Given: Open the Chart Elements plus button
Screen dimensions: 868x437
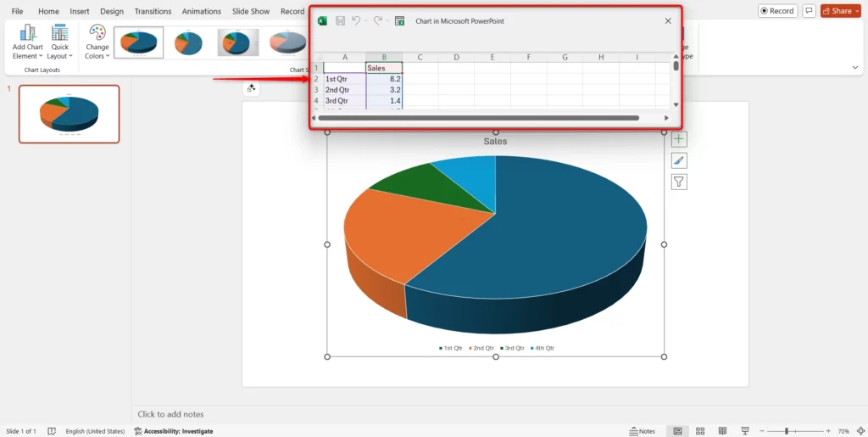Looking at the screenshot, I should point(679,139).
